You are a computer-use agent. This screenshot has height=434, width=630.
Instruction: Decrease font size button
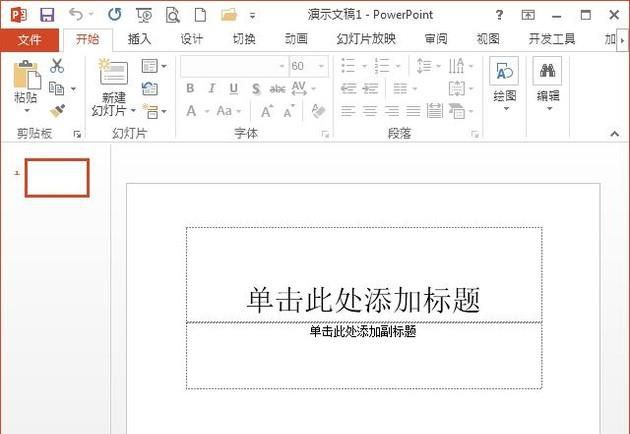pyautogui.click(x=289, y=111)
